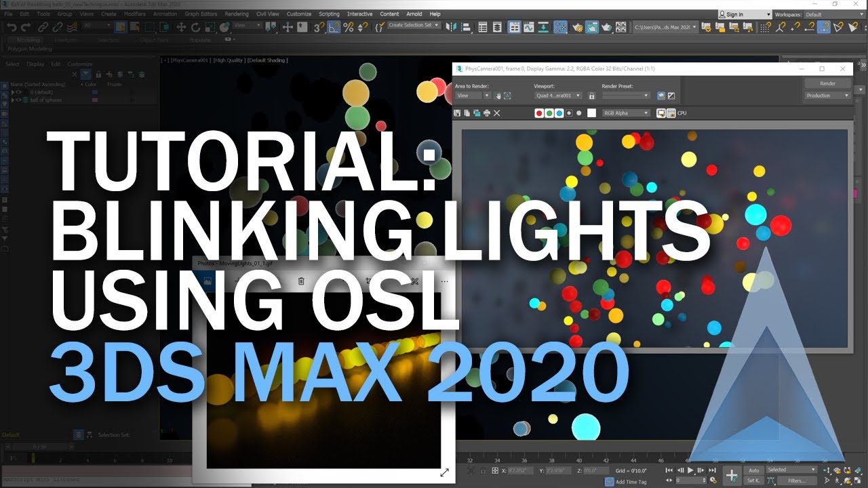Open Schematic View icon
This screenshot has height=488, width=868.
(x=543, y=27)
